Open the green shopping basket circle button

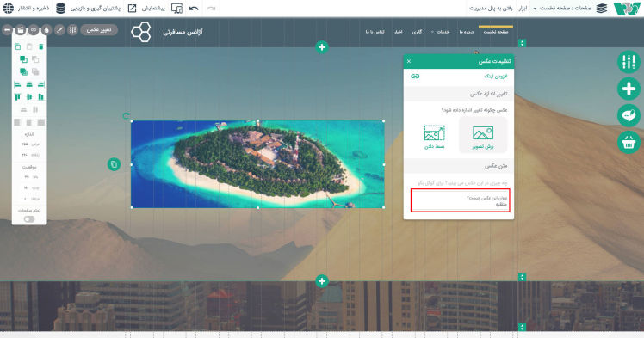[629, 142]
